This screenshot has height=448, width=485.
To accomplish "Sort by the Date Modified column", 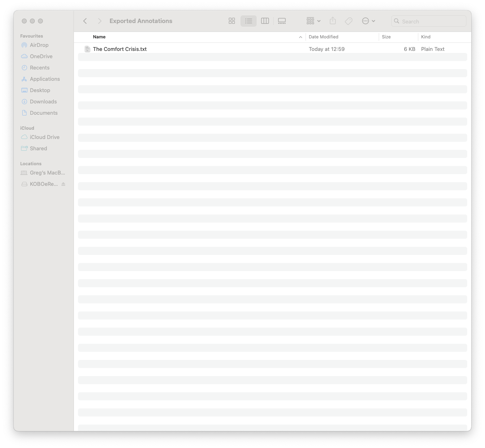I will pos(323,37).
